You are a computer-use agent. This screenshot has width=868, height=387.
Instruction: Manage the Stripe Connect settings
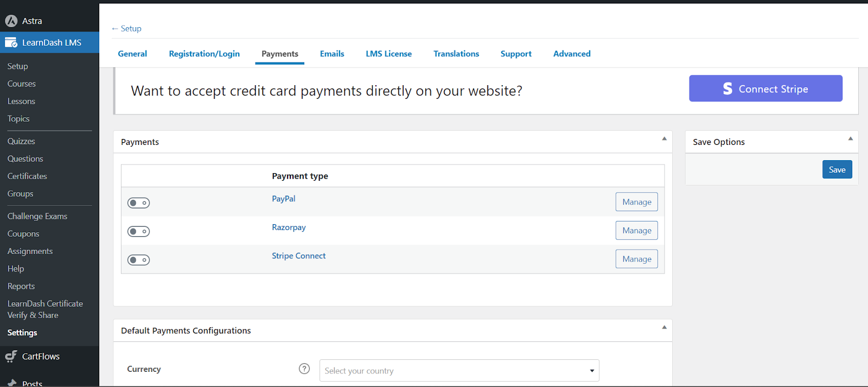(x=636, y=259)
